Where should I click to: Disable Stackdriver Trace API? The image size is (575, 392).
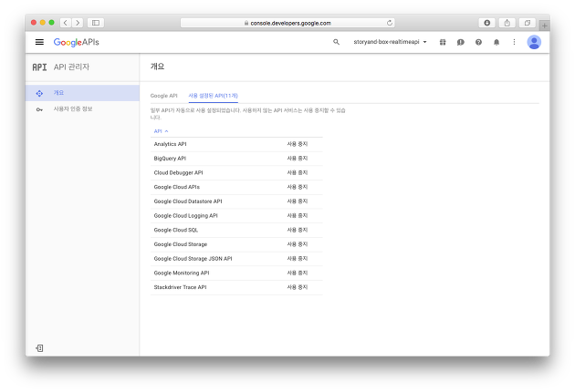point(298,287)
